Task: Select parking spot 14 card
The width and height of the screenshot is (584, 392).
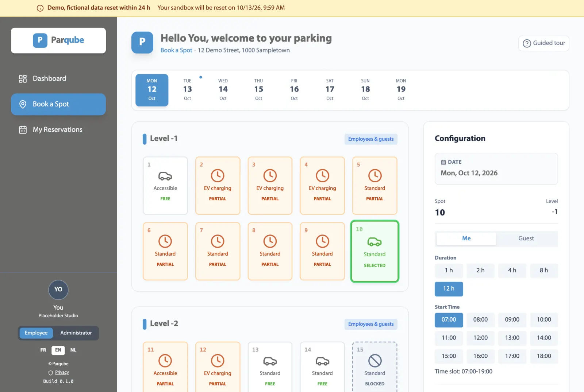Action: [x=322, y=367]
